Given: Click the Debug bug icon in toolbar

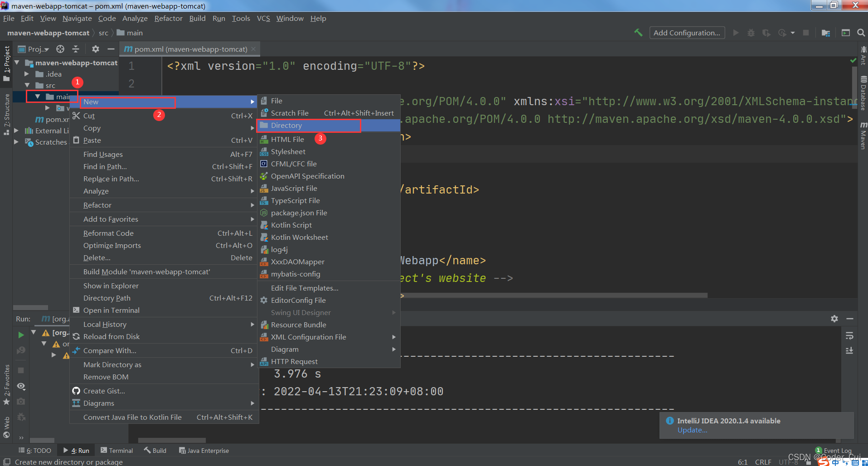Looking at the screenshot, I should click(x=751, y=33).
